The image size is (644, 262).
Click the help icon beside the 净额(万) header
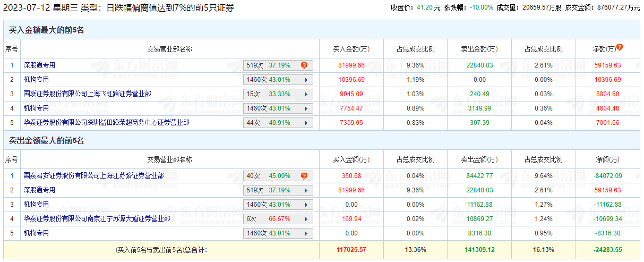(620, 47)
